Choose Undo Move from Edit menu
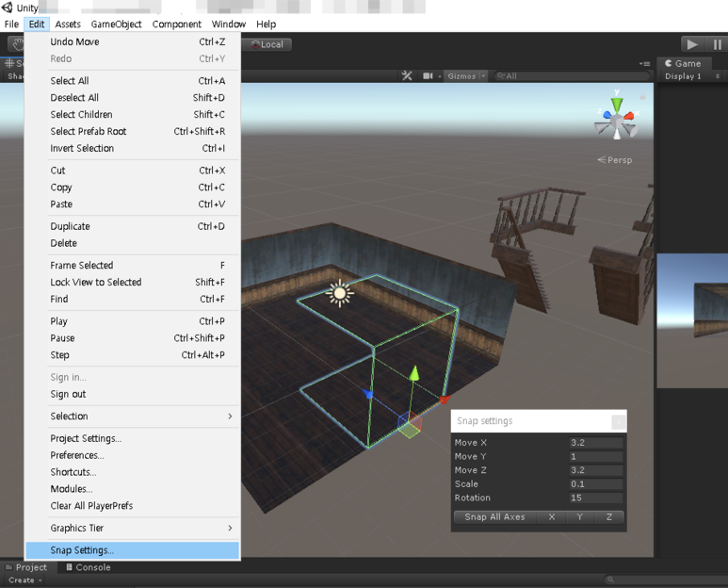The image size is (728, 588). point(133,41)
